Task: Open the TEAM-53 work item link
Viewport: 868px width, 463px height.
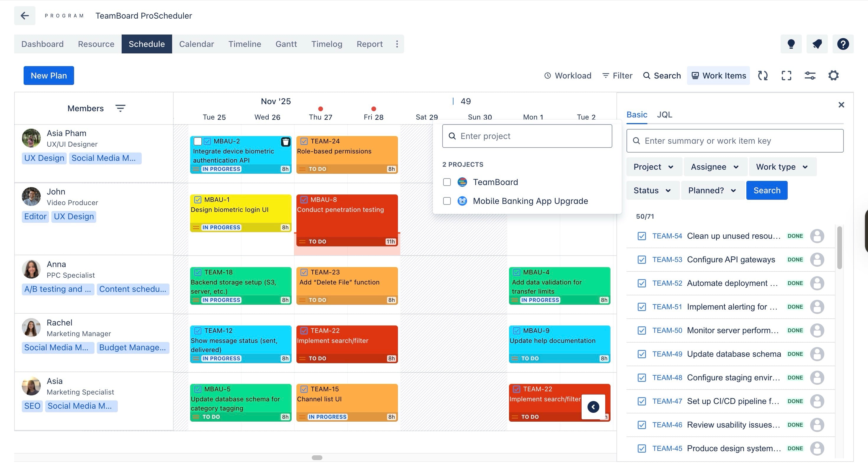Action: 667,260
